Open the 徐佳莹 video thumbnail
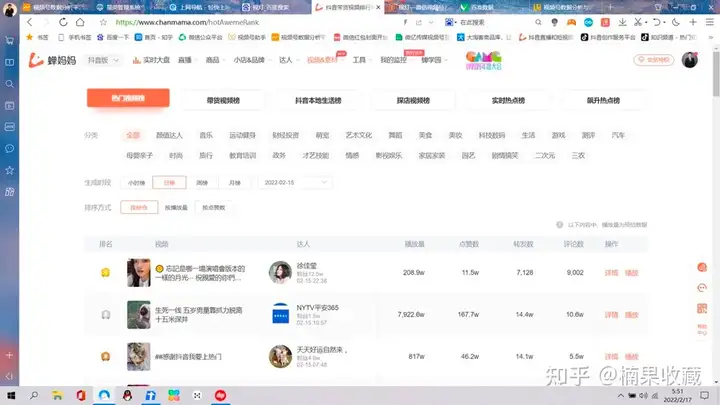 coord(139,273)
